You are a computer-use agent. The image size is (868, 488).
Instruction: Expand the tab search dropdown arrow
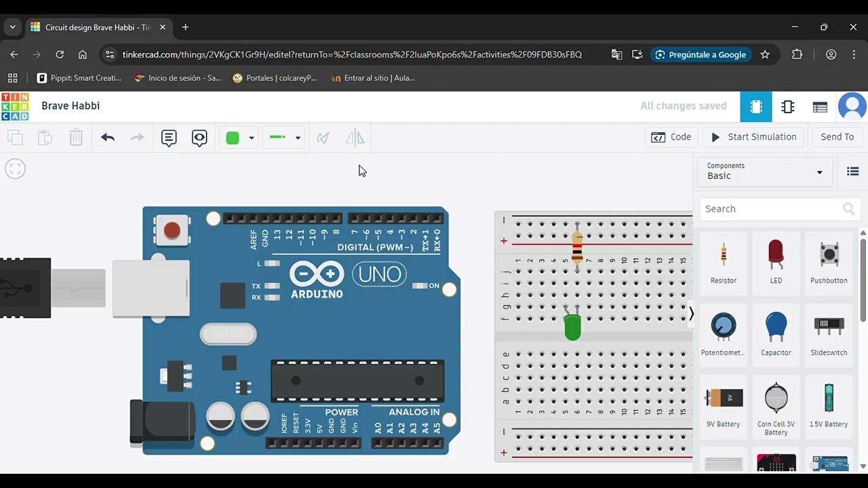pos(12,27)
